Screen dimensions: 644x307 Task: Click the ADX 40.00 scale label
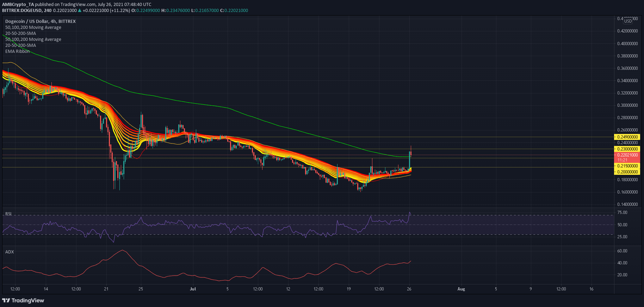(x=622, y=263)
